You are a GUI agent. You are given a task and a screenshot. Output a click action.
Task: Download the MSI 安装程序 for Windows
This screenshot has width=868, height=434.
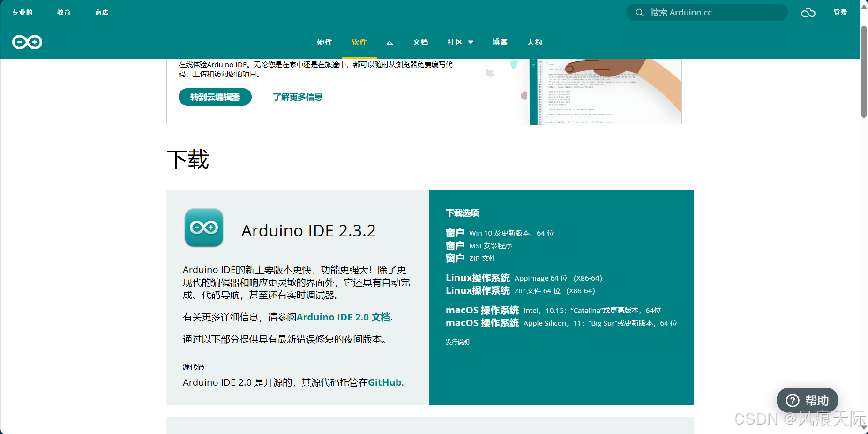[479, 245]
